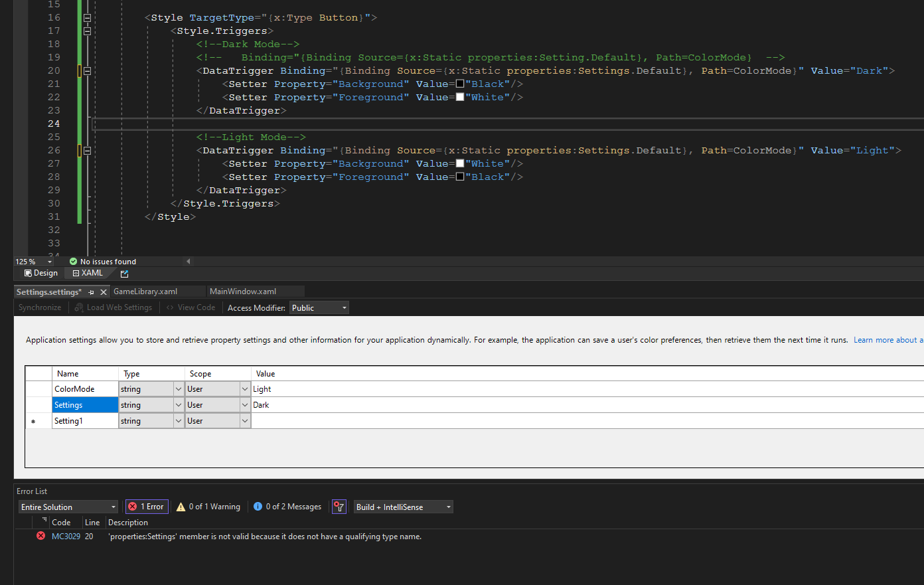The image size is (924, 585).
Task: Click the MC3029 error code link
Action: [66, 537]
